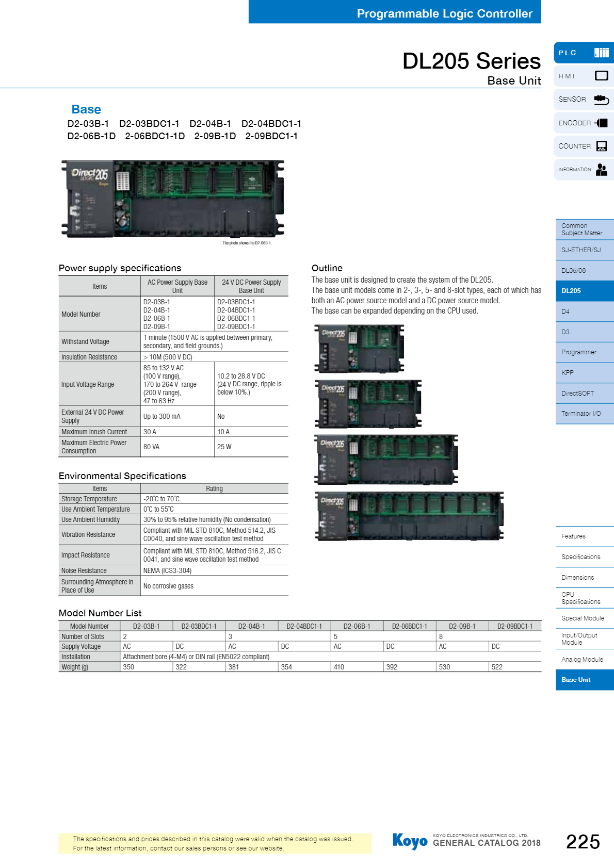Click the HMI screen icon
The width and height of the screenshot is (614, 868).
click(x=601, y=76)
